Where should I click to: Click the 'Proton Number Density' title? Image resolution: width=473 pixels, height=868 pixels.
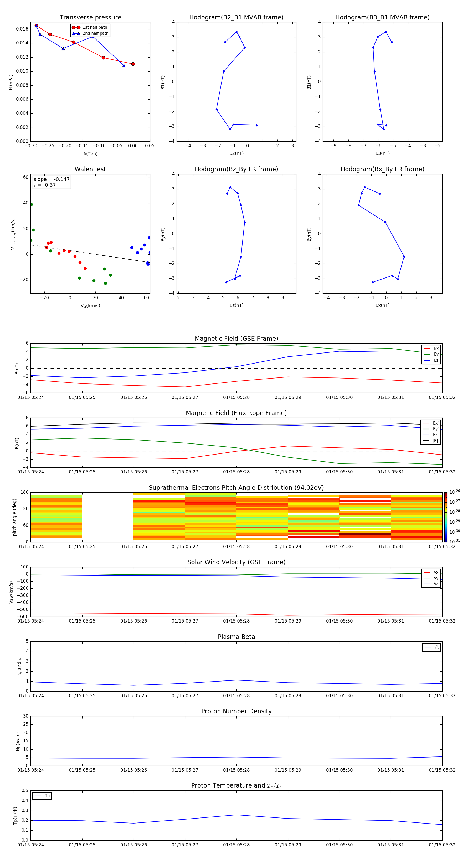click(x=236, y=711)
